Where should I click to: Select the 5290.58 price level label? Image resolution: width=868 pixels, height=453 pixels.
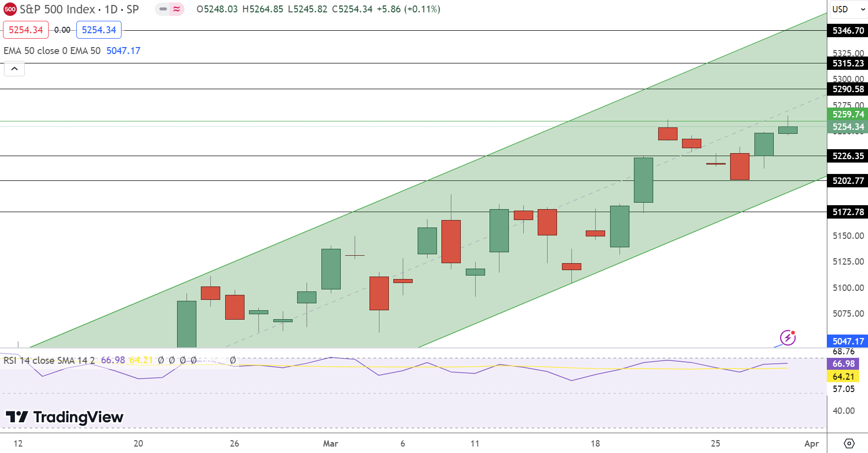(848, 89)
